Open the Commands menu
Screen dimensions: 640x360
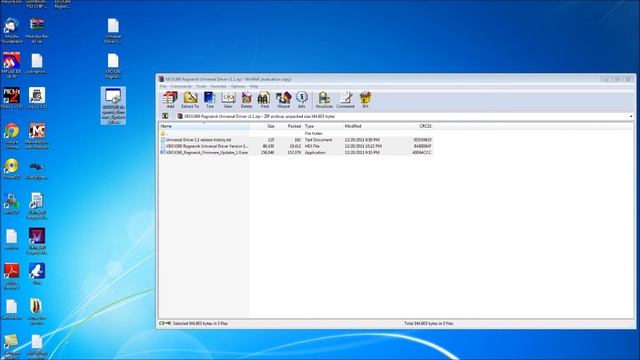pos(181,87)
